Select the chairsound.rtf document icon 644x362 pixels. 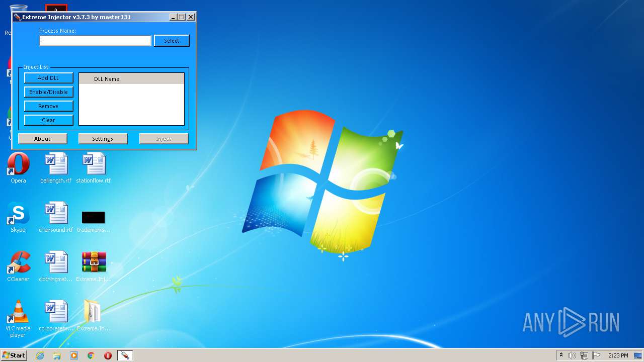click(x=56, y=217)
